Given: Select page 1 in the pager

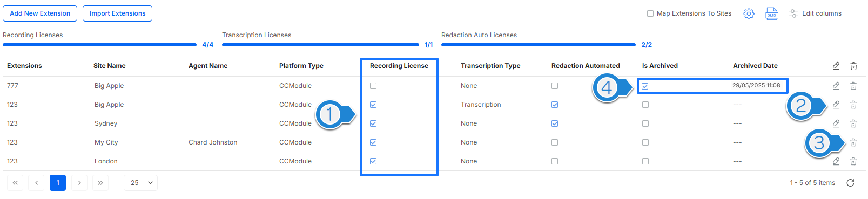Looking at the screenshot, I should click(x=58, y=183).
